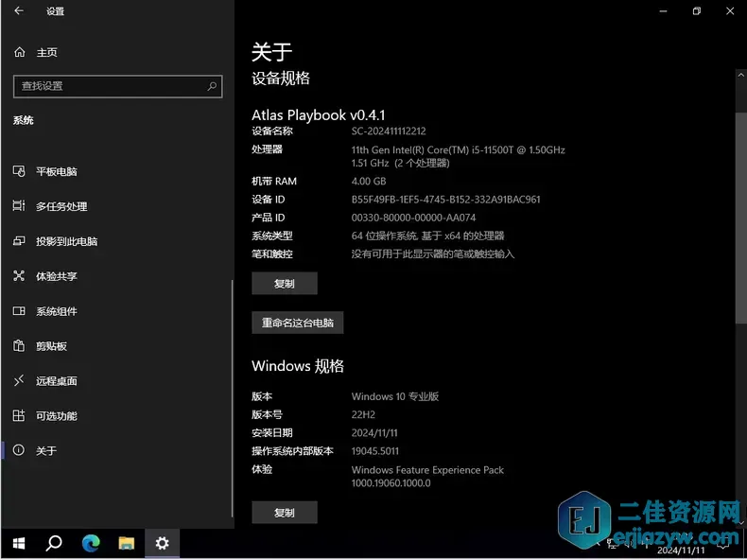
Task: Click the sidebar thin scrollbar
Action: click(232, 398)
